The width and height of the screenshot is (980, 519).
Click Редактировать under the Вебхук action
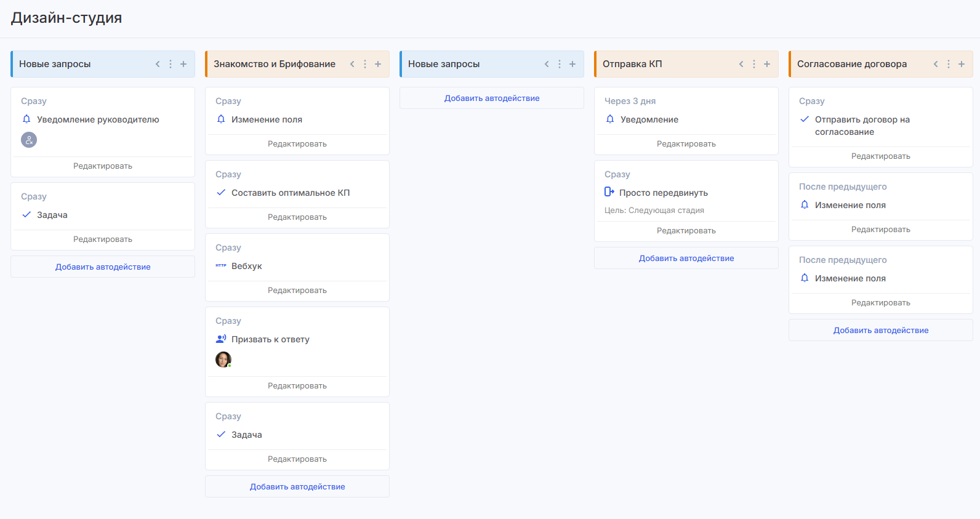[x=297, y=291]
